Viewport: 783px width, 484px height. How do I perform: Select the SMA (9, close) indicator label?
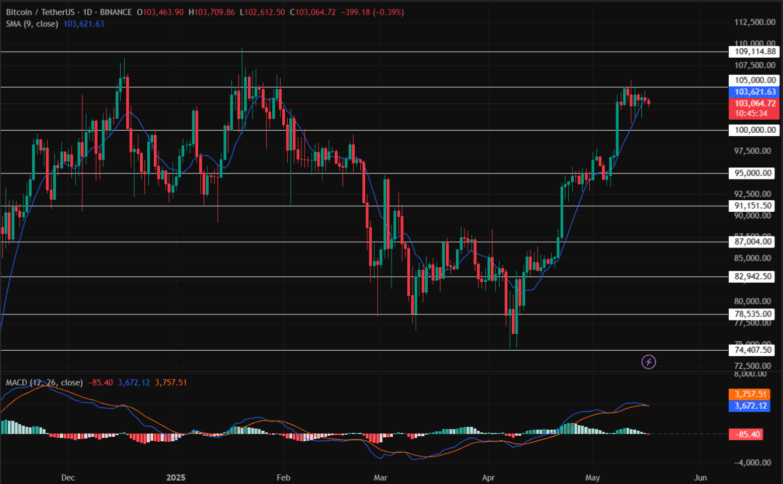(32, 23)
